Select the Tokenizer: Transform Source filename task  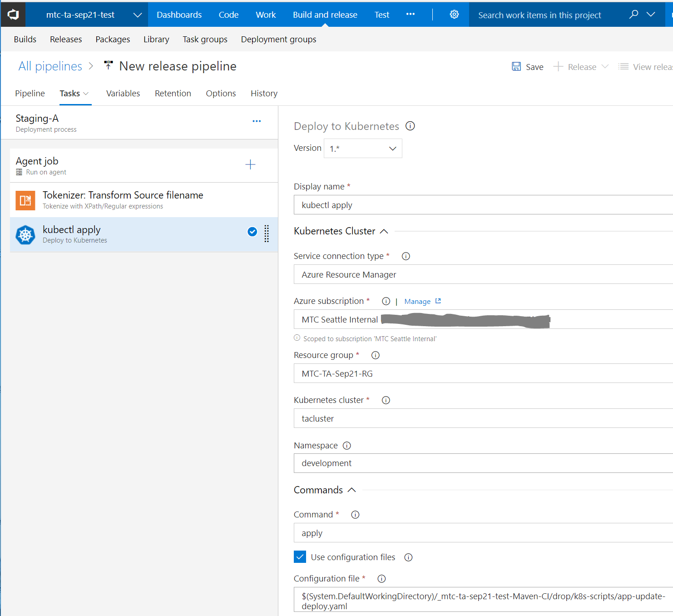coord(144,200)
